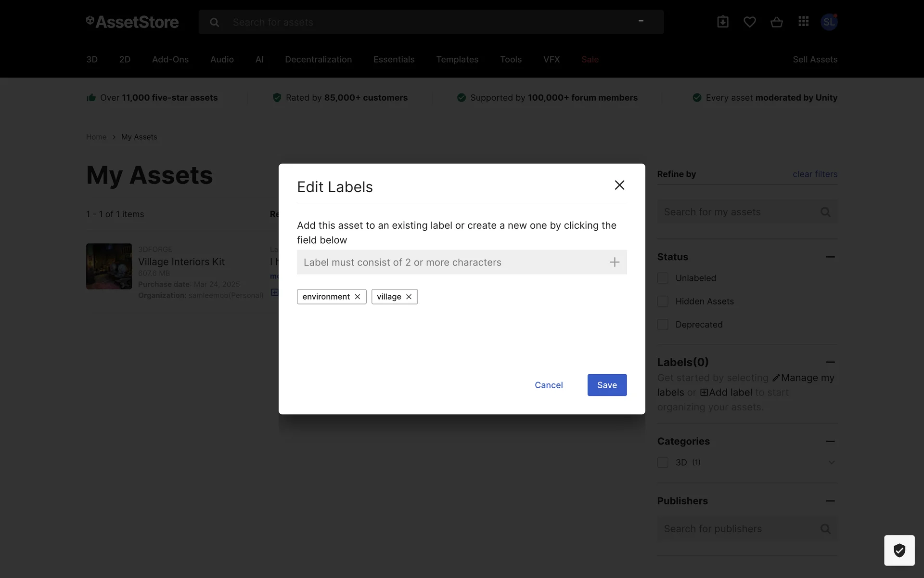Image resolution: width=924 pixels, height=578 pixels.
Task: Enable the Unlabeled status checkbox
Action: tap(663, 278)
